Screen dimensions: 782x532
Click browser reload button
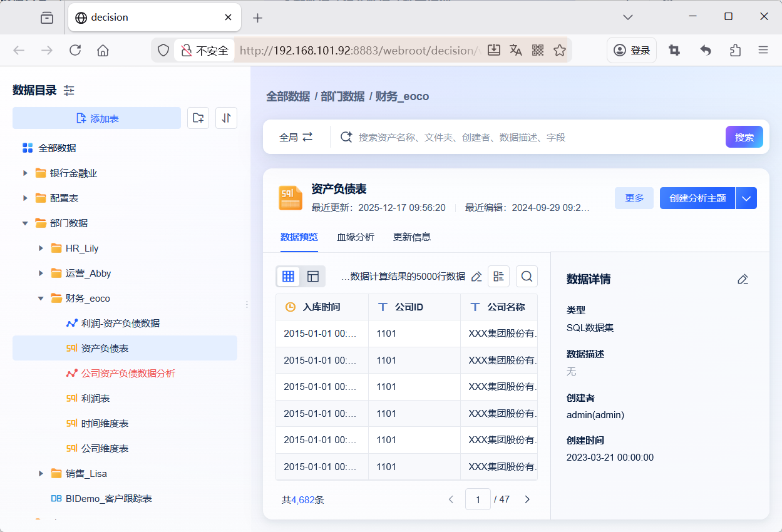pyautogui.click(x=75, y=50)
